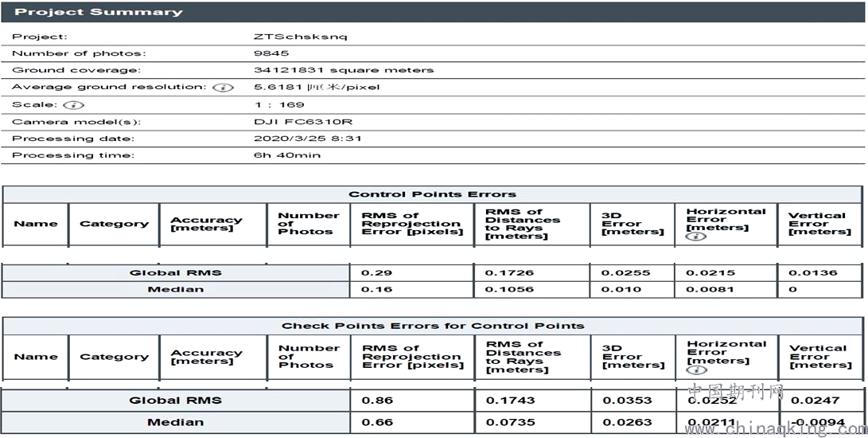Click the processing time 6h 40min
The height and width of the screenshot is (438, 868).
point(286,155)
